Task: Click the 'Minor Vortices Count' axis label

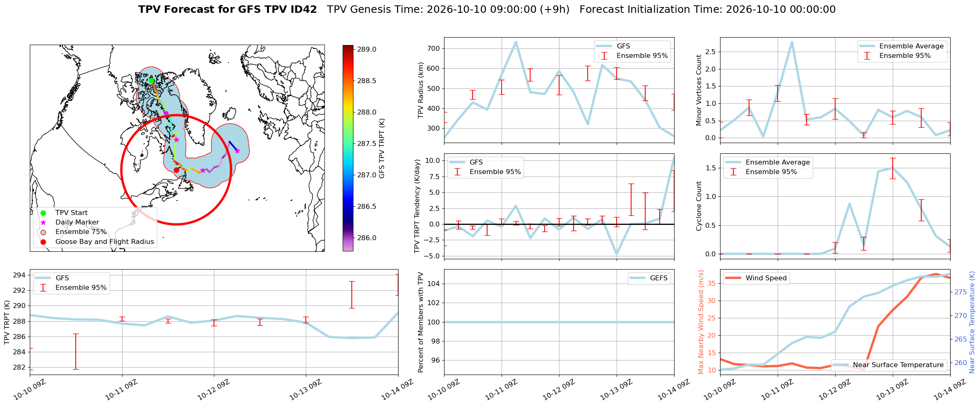Action: [x=699, y=90]
